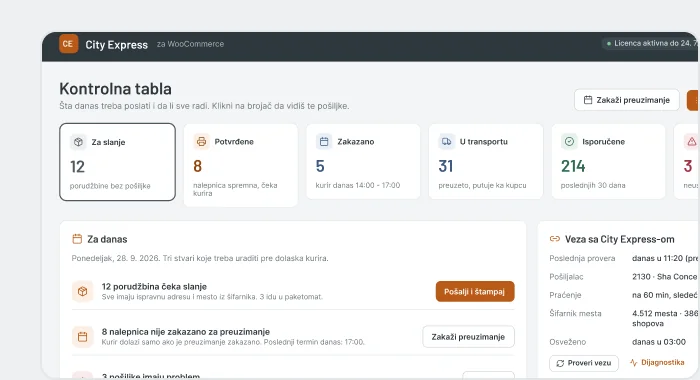
Task: Click the truck icon in U transportu card
Action: pos(446,142)
